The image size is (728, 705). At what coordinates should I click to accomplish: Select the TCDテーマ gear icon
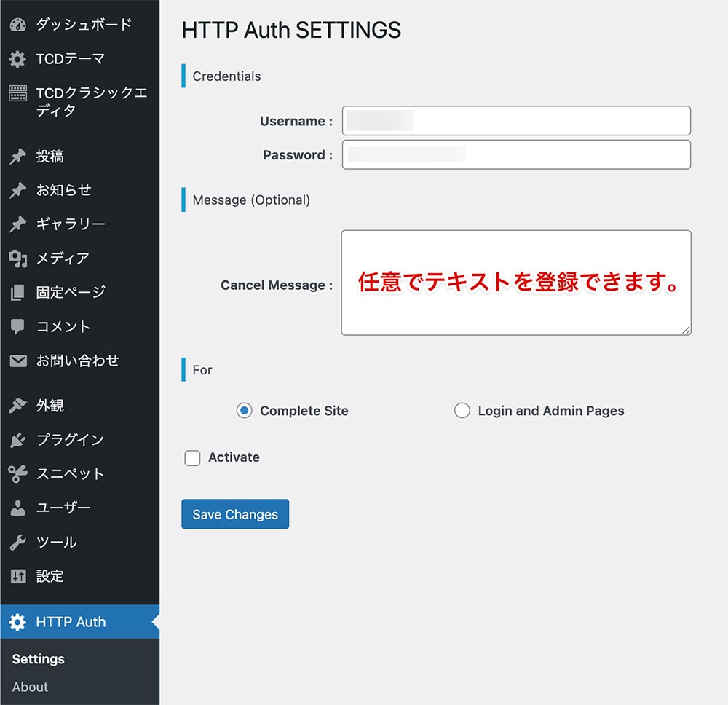(x=17, y=60)
